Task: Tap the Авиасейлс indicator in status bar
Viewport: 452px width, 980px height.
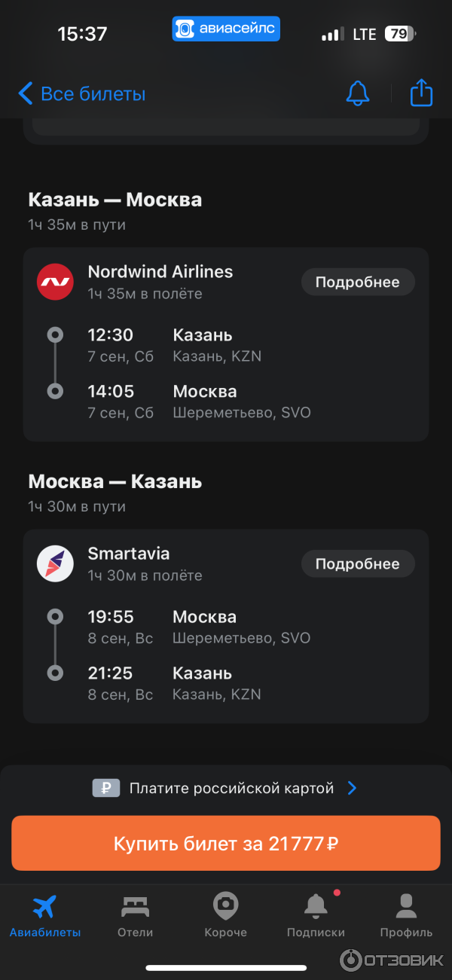Action: [x=226, y=29]
